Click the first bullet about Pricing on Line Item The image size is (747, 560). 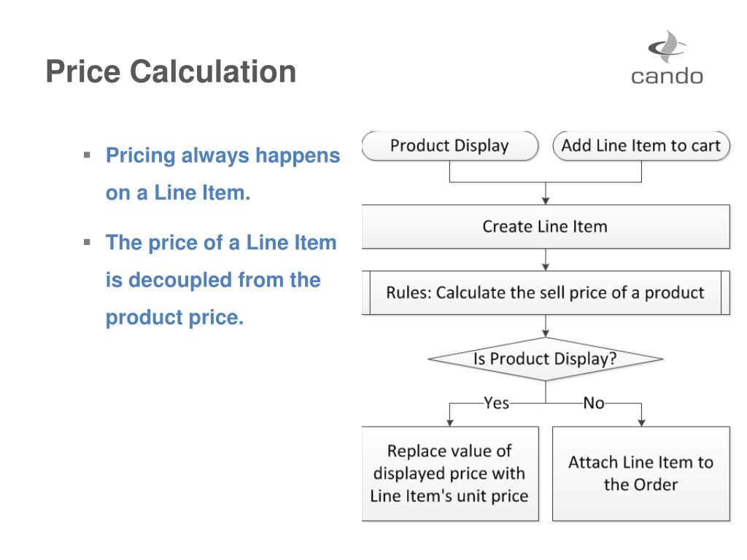pyautogui.click(x=222, y=174)
